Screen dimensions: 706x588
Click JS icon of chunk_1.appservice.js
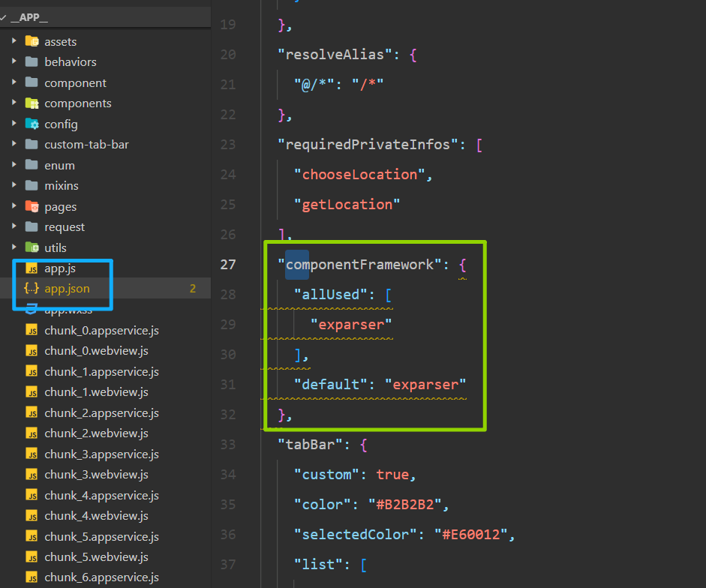pyautogui.click(x=32, y=371)
